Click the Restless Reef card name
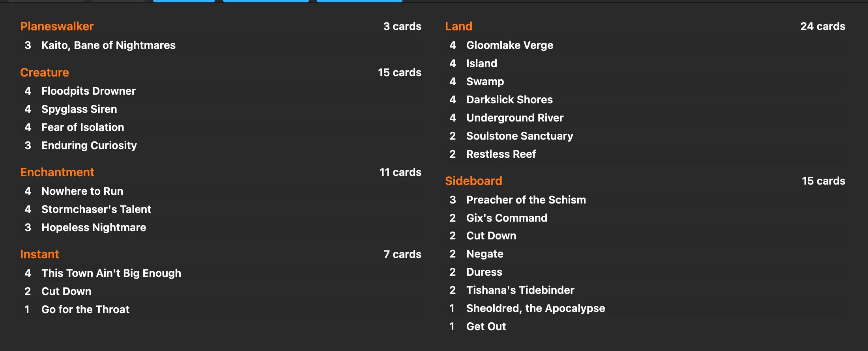The height and width of the screenshot is (351, 868). pyautogui.click(x=501, y=154)
